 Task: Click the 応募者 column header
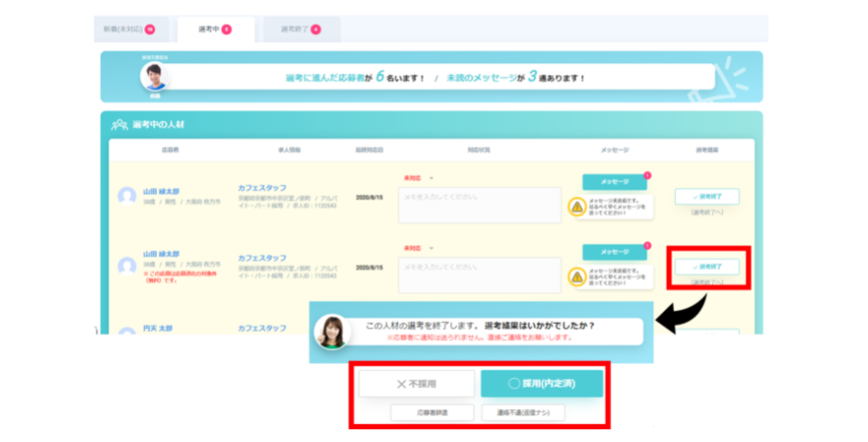(x=170, y=150)
